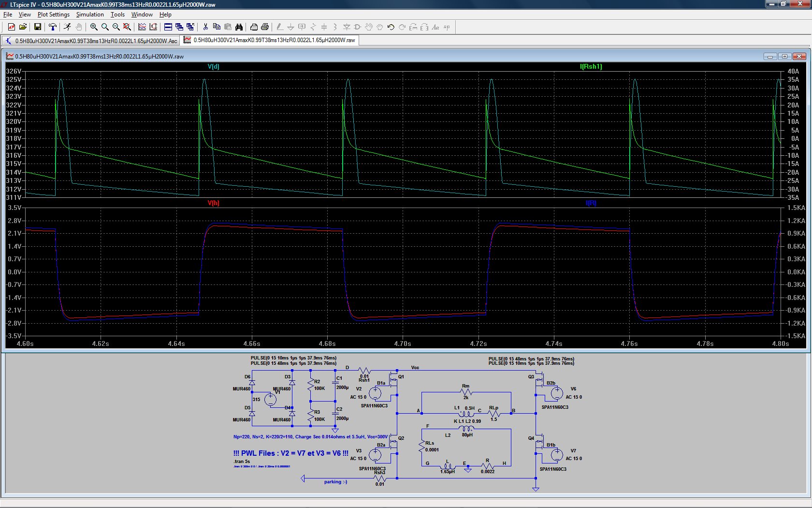
Task: Select the Draw Wire pencil tool
Action: tap(280, 27)
